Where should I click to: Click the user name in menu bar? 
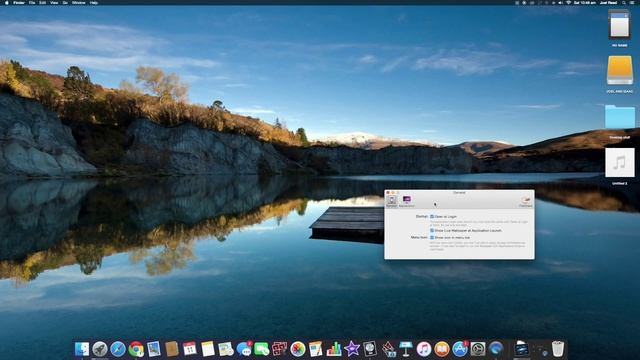(x=608, y=3)
